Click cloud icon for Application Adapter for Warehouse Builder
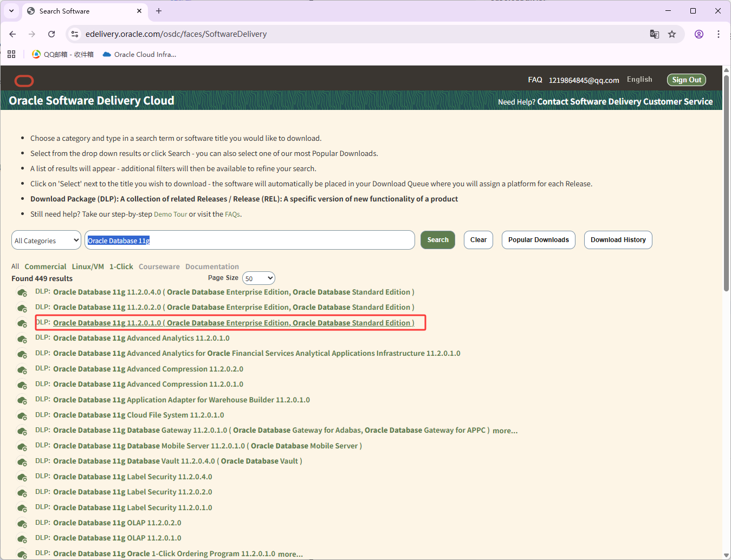The height and width of the screenshot is (560, 731). [22, 400]
